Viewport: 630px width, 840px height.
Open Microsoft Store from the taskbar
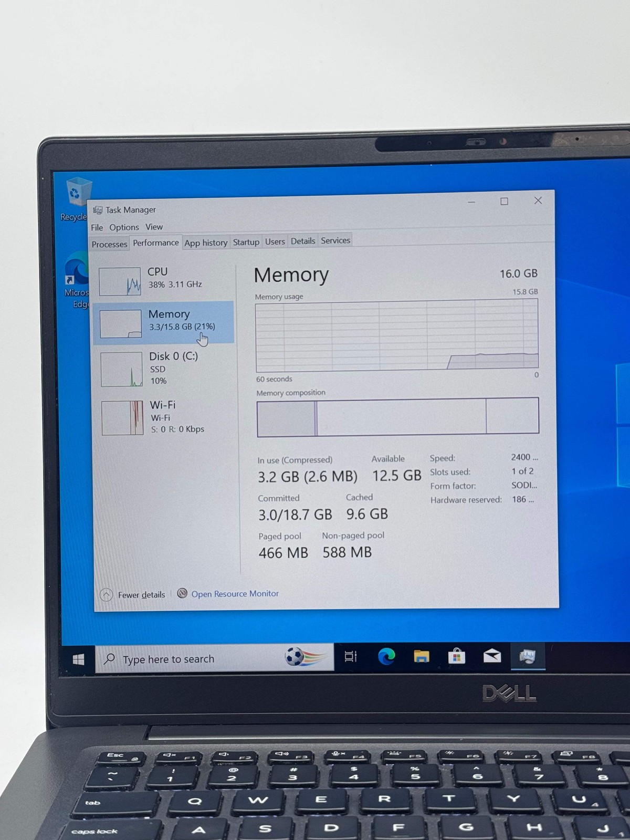pos(457,656)
